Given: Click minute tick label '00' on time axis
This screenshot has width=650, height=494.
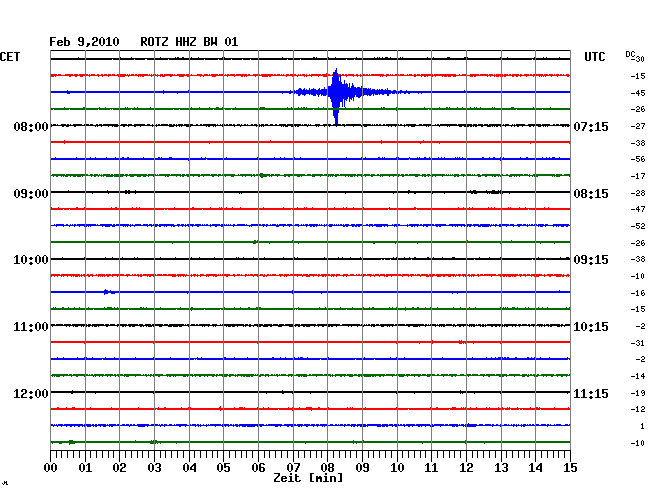Looking at the screenshot, I should [51, 467].
